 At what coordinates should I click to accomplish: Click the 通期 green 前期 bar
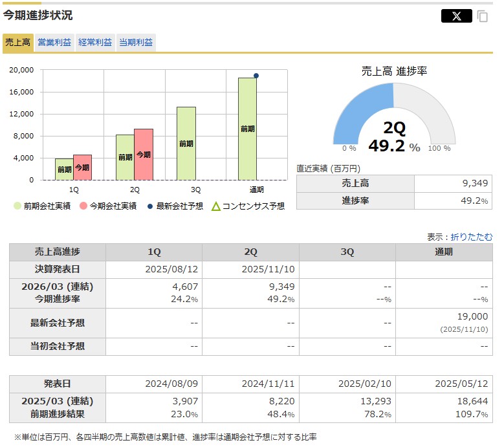point(247,129)
